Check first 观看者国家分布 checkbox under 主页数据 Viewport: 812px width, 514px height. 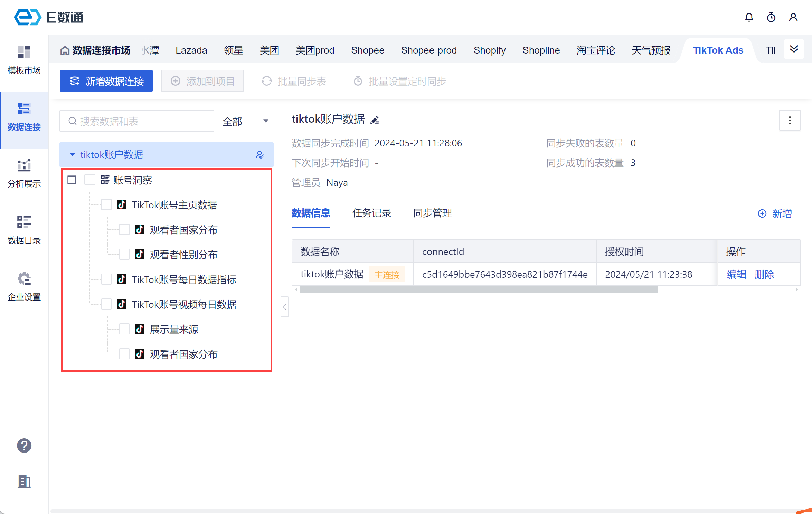tap(124, 229)
